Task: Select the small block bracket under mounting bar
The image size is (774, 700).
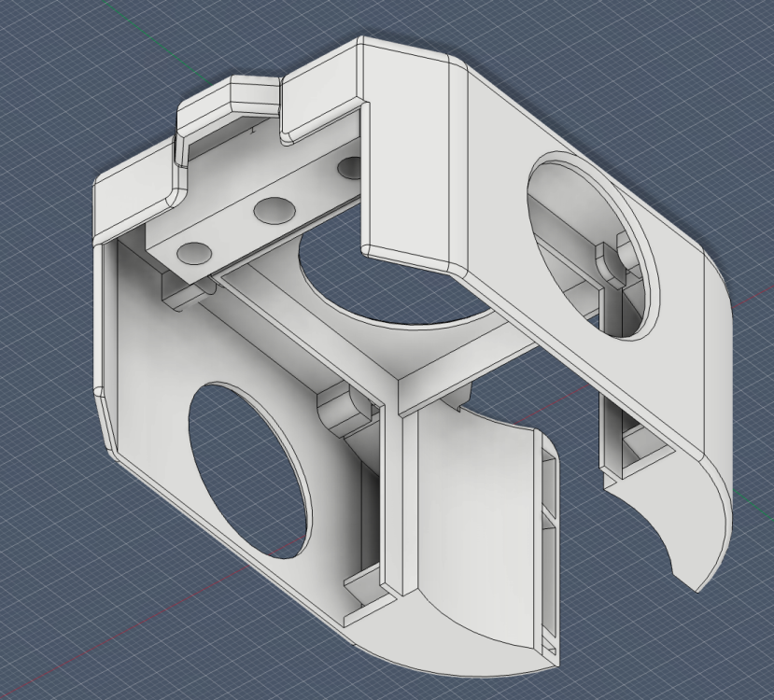Action: 182,292
